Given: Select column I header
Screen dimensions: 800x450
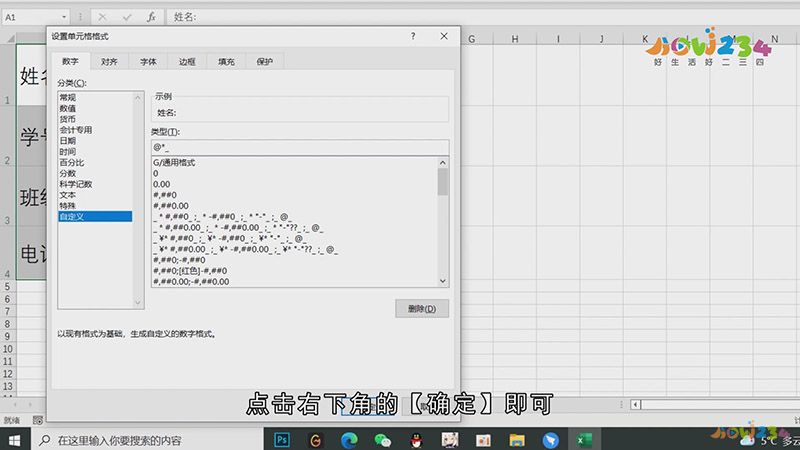Looking at the screenshot, I should [x=558, y=39].
